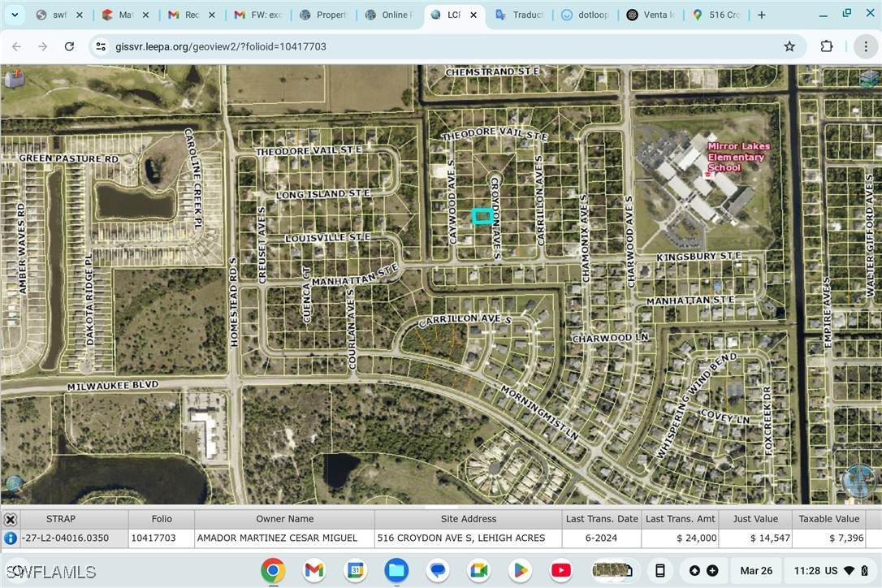Click the highlighted cyan parcel on the map

(482, 215)
